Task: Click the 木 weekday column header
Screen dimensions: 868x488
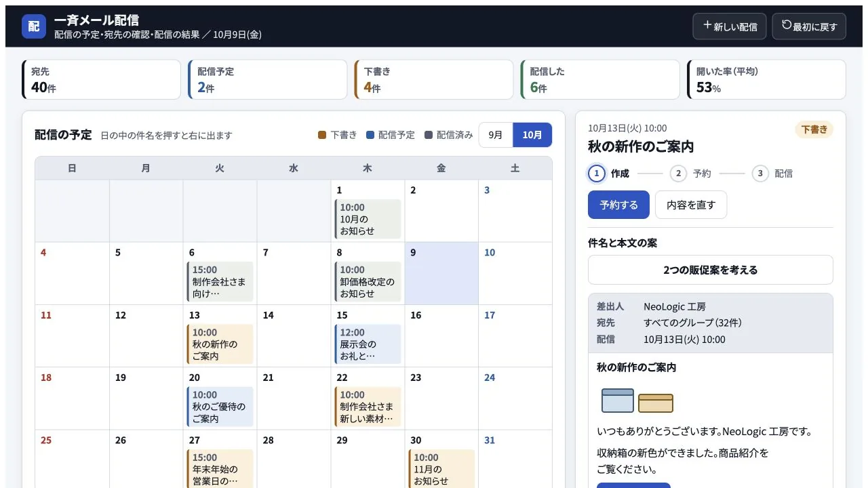Action: (368, 168)
